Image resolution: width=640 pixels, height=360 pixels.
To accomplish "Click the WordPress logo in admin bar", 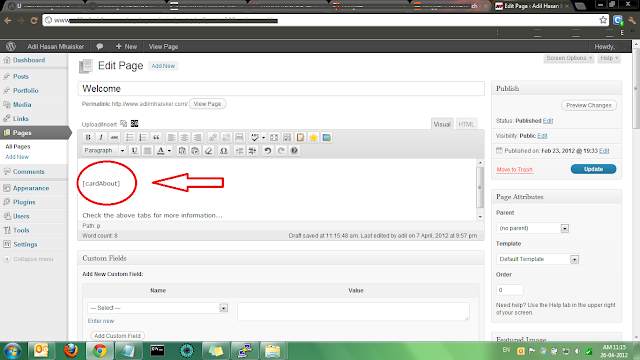I will click(11, 47).
